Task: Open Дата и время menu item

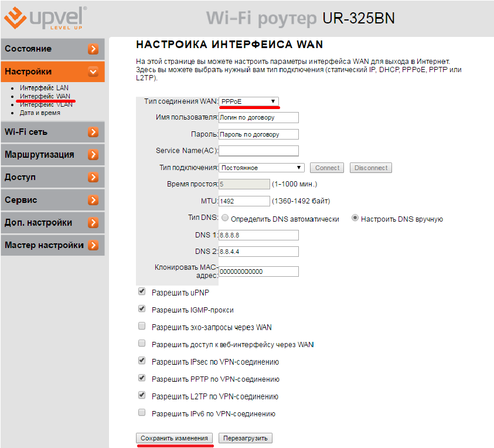Action: click(x=40, y=113)
